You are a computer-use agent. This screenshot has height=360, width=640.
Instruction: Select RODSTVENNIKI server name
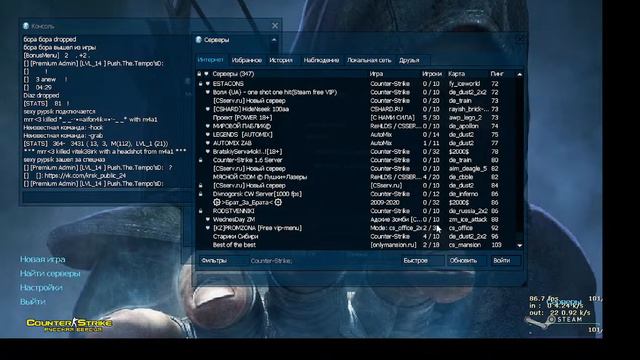[x=233, y=211]
